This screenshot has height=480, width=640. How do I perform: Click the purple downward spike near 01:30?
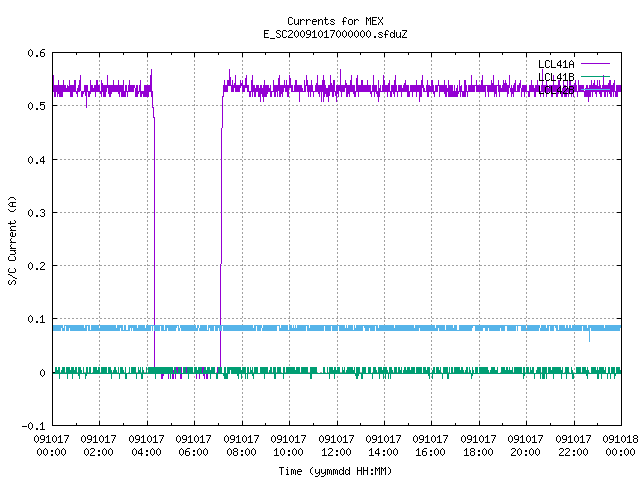coord(87,102)
